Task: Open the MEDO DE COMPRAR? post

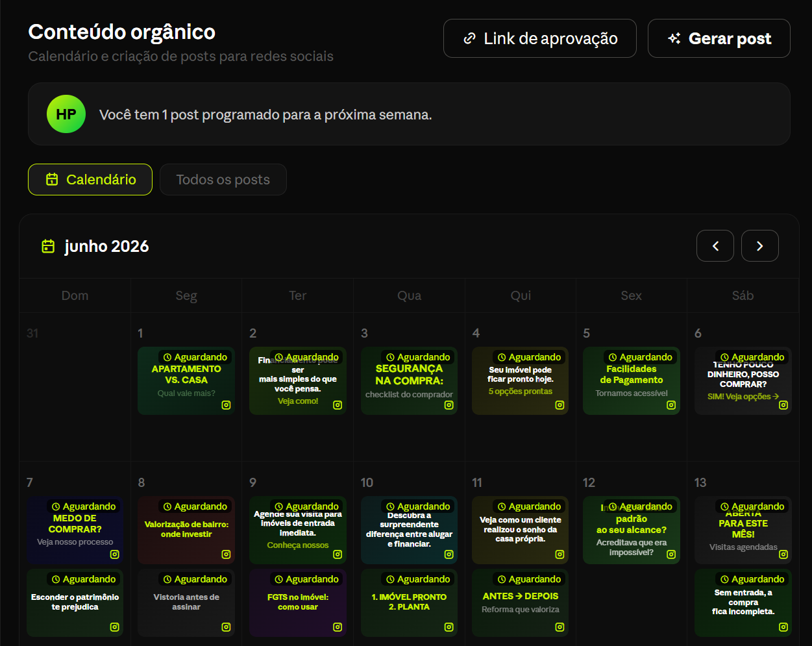Action: [x=75, y=530]
